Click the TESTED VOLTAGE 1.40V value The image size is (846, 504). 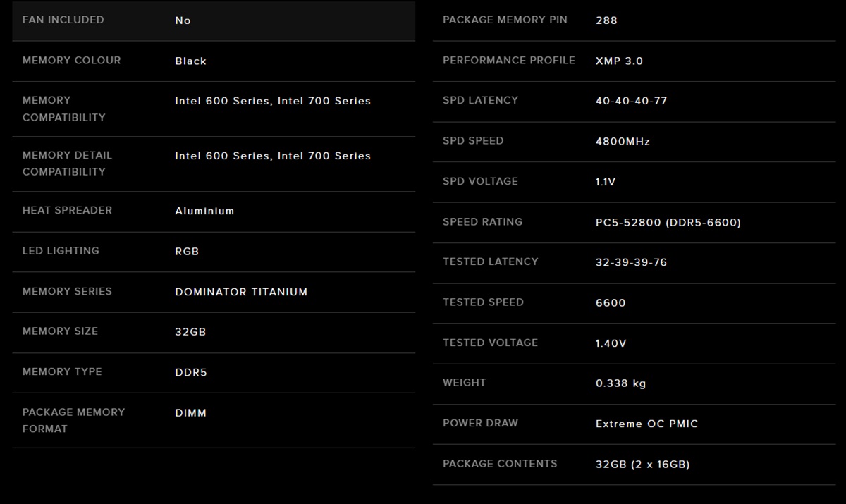[611, 344]
